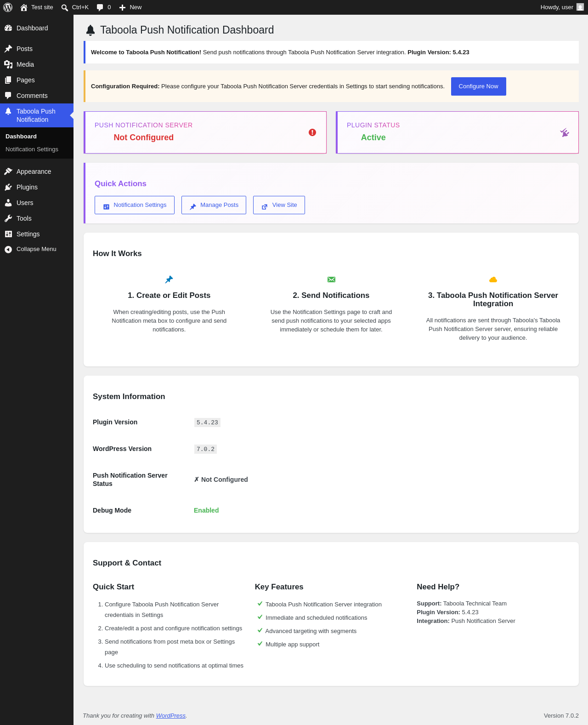Image resolution: width=588 pixels, height=725 pixels.
Task: Click the '2. Send Notifications' heading
Action: pos(331,296)
